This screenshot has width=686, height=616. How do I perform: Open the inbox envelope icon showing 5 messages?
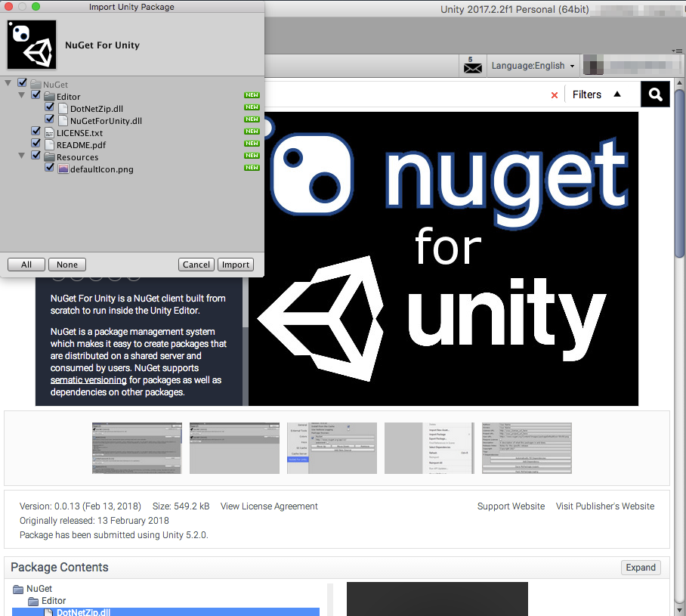pos(472,66)
